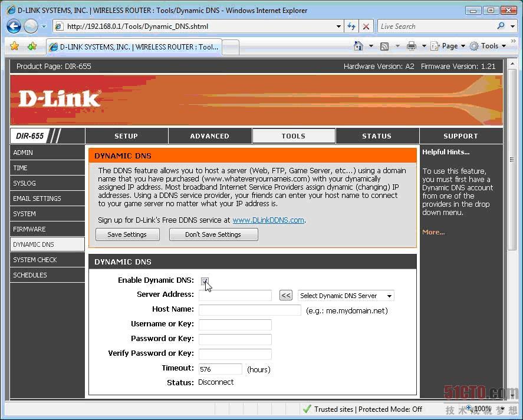Click the Home page icon

point(358,46)
